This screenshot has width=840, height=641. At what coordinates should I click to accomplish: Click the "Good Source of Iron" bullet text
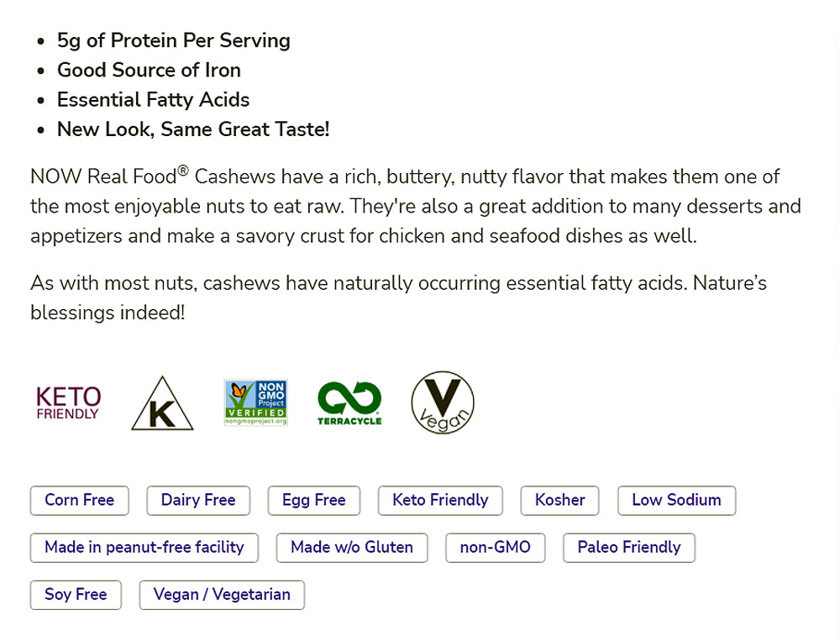click(x=149, y=70)
